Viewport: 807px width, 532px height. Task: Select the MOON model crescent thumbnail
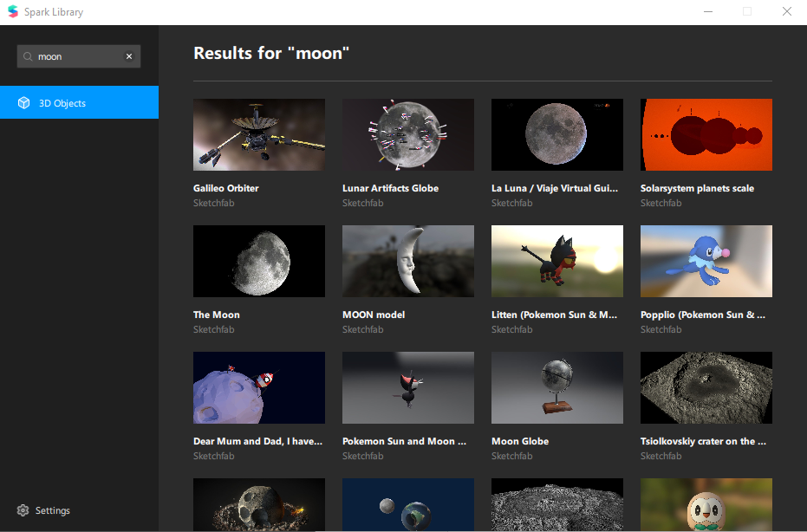[x=407, y=261]
